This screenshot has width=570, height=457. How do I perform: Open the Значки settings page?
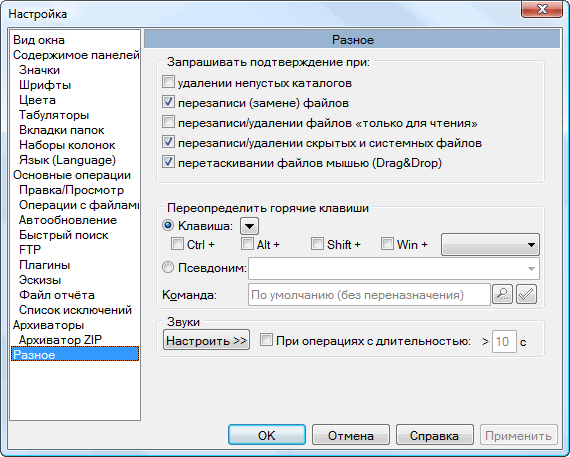click(x=39, y=70)
